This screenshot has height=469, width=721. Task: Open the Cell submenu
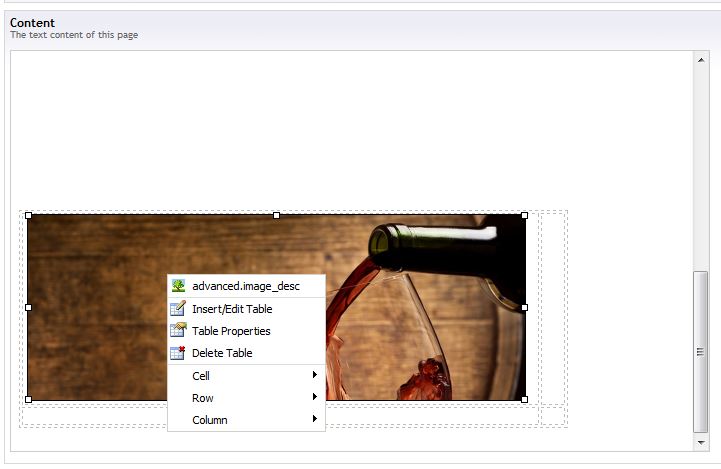point(246,376)
